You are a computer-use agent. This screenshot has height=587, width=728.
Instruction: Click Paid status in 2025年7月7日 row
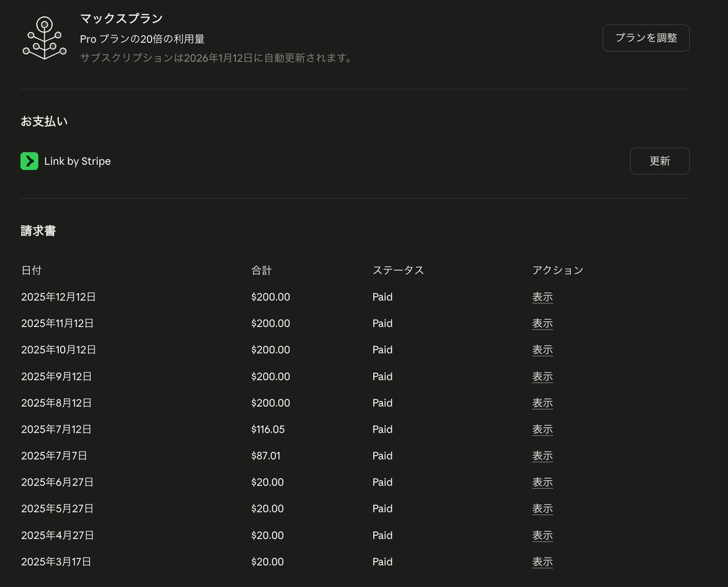click(383, 456)
